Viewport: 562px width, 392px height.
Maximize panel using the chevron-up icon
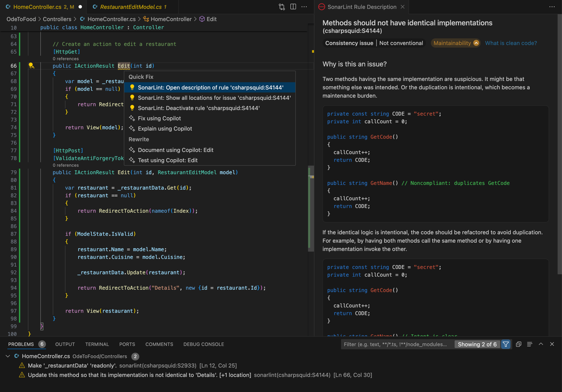pos(541,344)
